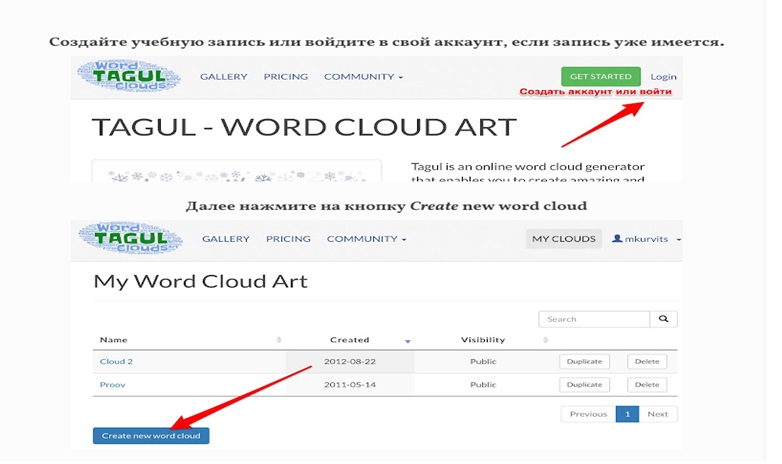This screenshot has width=782, height=464.
Task: Open the MY CLOUDS tab
Action: click(564, 238)
